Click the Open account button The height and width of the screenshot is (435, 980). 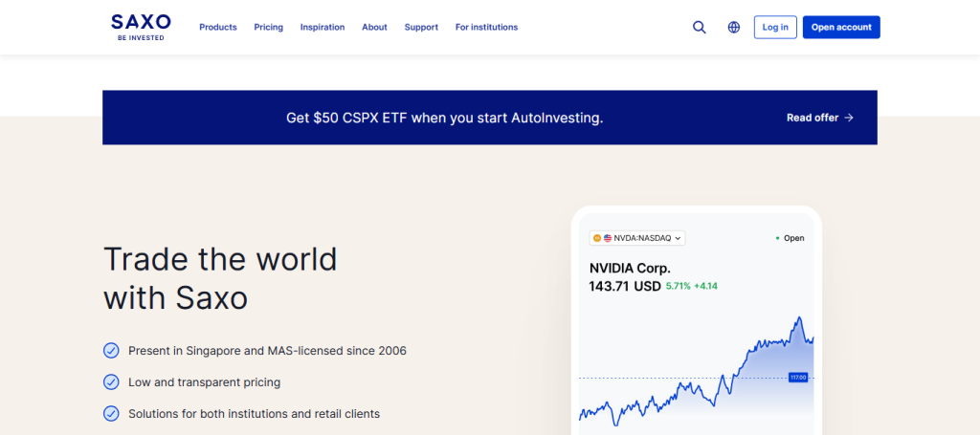click(x=841, y=28)
